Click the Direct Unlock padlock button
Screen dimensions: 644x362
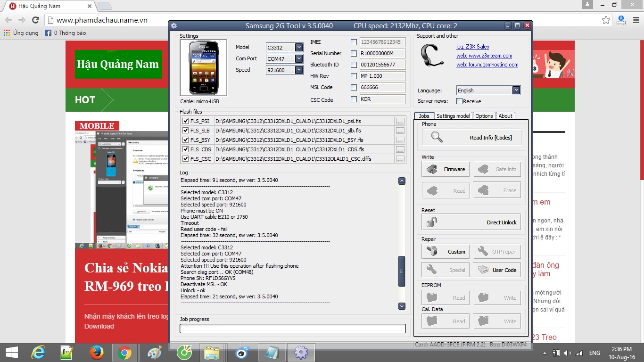471,222
